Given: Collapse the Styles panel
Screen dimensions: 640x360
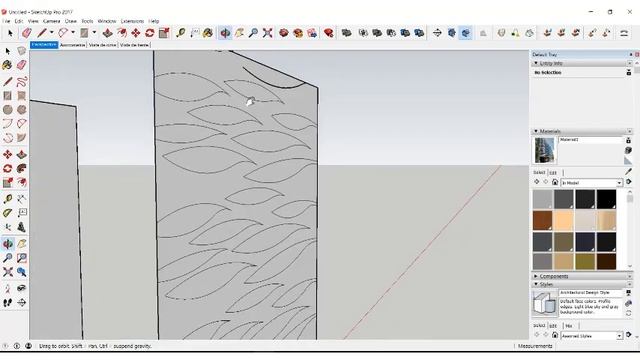Looking at the screenshot, I should 536,284.
